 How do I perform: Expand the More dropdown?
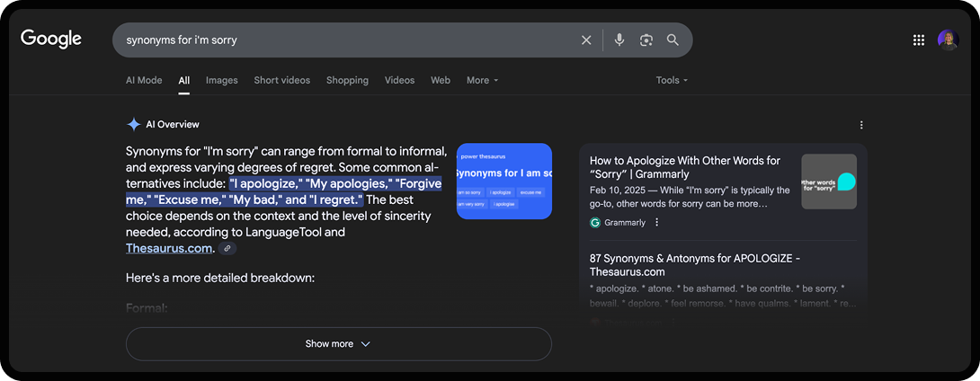coord(483,80)
